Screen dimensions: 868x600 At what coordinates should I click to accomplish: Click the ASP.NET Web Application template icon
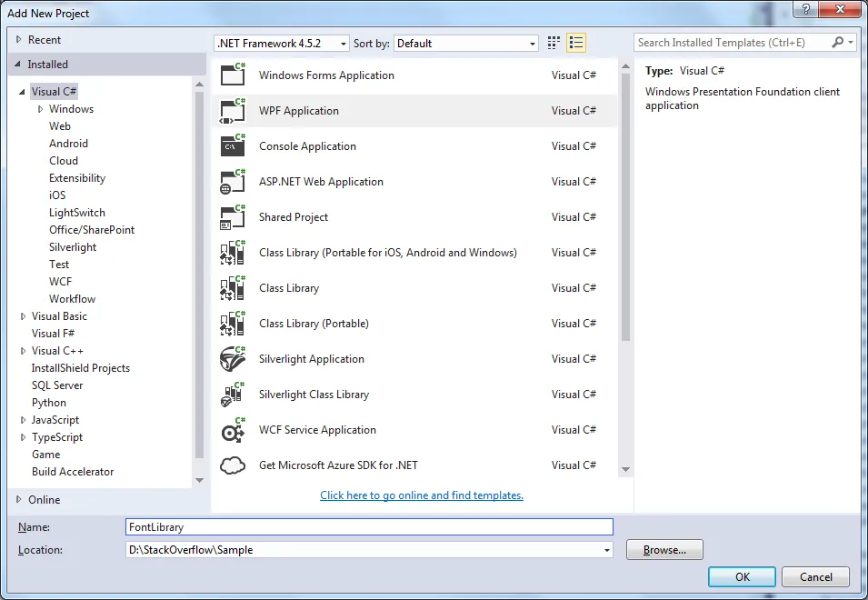(233, 181)
